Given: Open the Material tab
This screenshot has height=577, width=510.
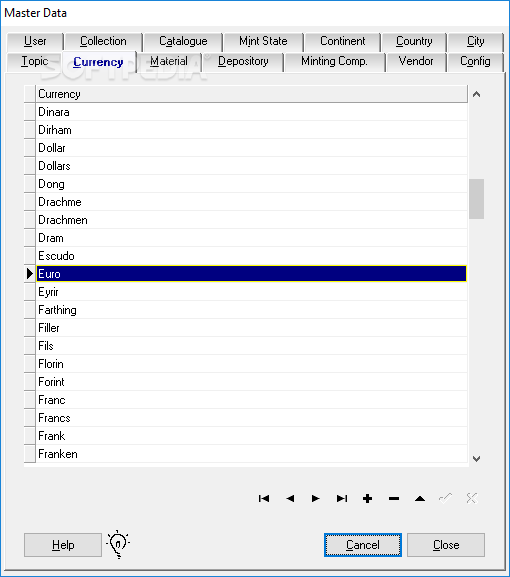Looking at the screenshot, I should click(169, 61).
